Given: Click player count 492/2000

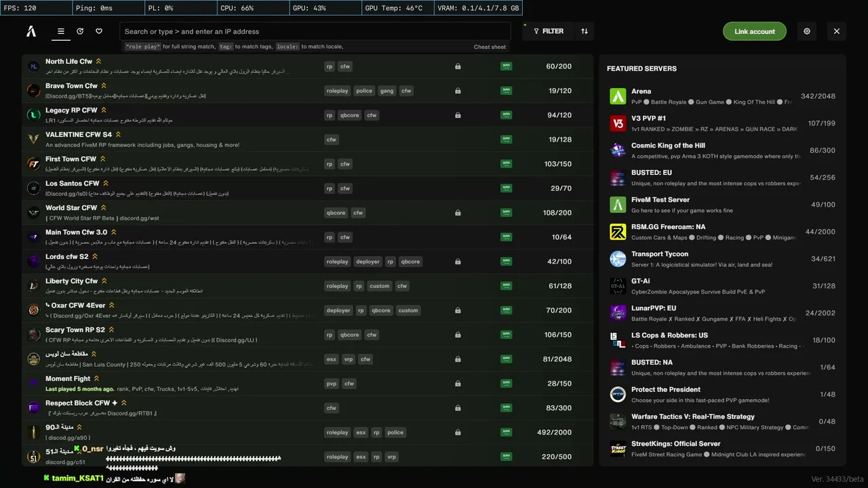Looking at the screenshot, I should (x=554, y=432).
